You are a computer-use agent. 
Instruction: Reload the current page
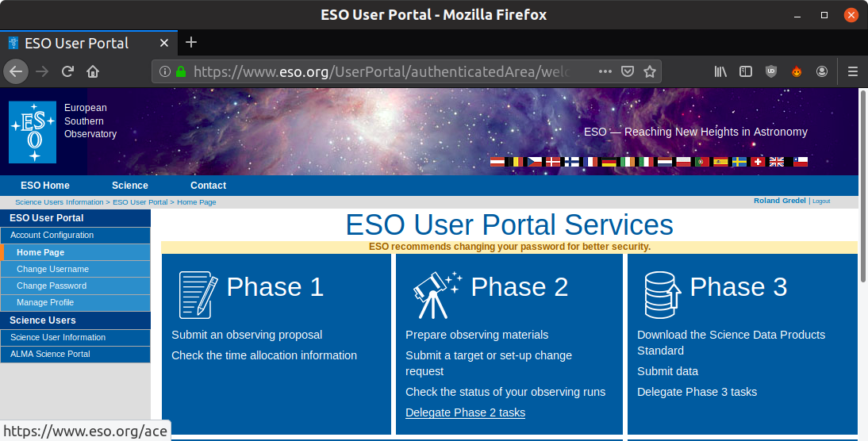tap(67, 71)
